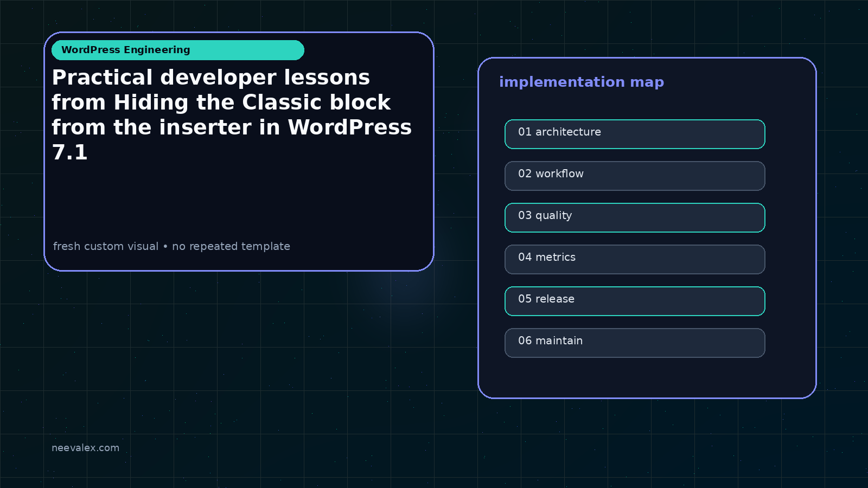The width and height of the screenshot is (868, 488).
Task: Select the 01 architecture item
Action: coord(635,134)
